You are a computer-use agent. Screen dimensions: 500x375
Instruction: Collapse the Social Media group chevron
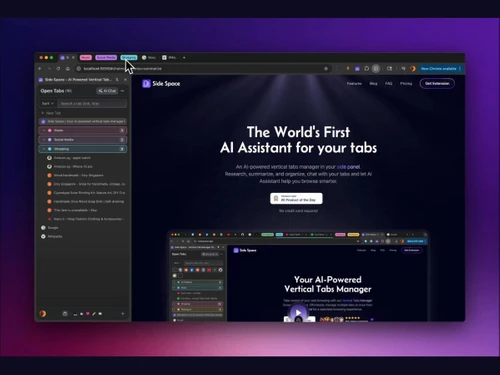tap(44, 140)
